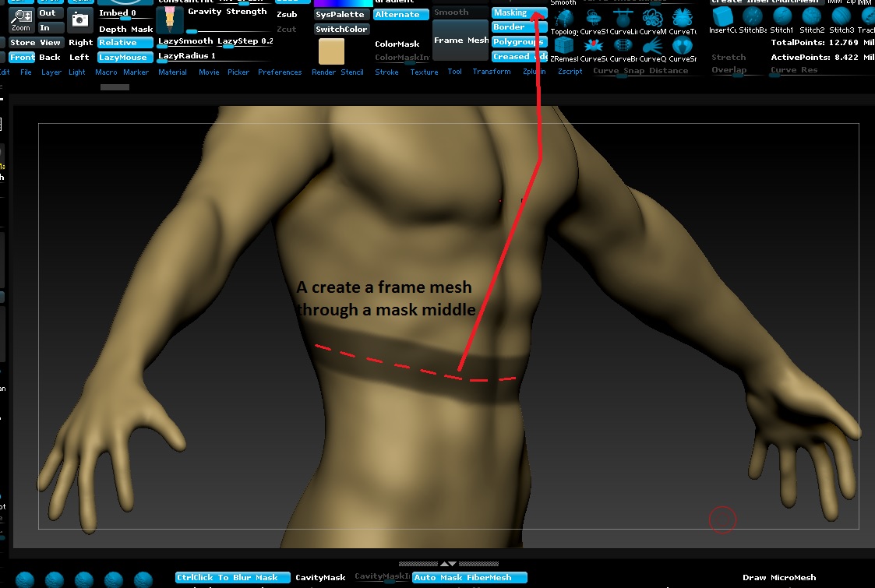Toggle the Relative depth mask option
Viewport: 875px width, 588px height.
124,42
